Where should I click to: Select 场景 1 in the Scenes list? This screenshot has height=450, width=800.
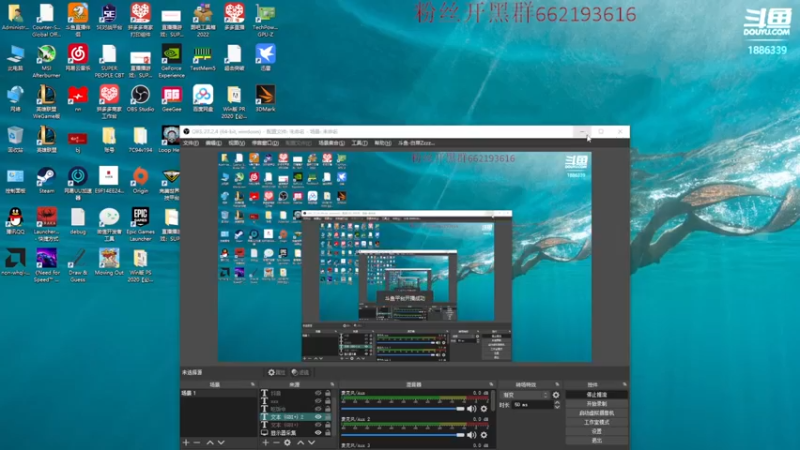(219, 393)
